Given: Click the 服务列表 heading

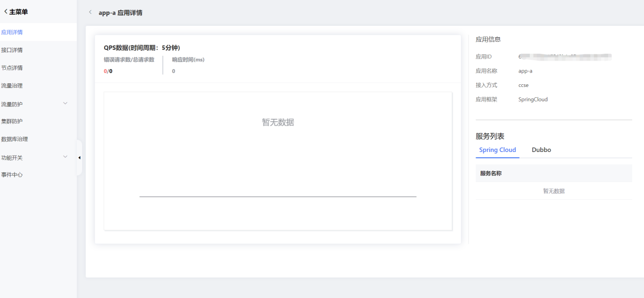Looking at the screenshot, I should point(490,136).
